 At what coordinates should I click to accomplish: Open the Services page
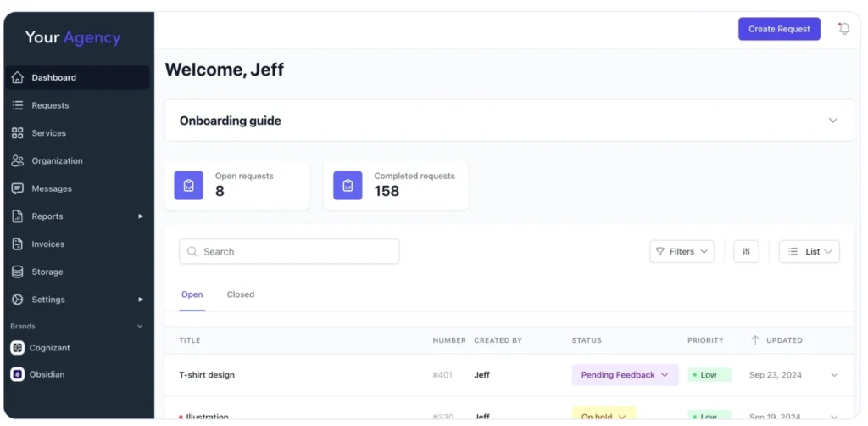pyautogui.click(x=48, y=133)
